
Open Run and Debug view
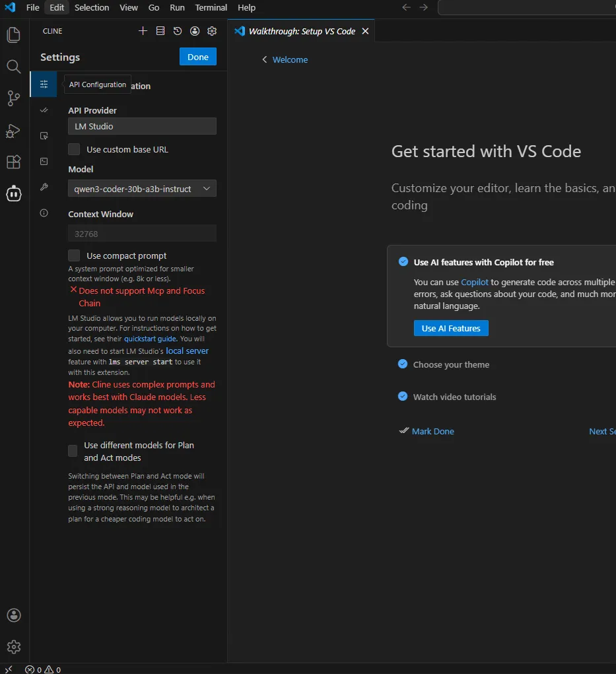(x=14, y=131)
